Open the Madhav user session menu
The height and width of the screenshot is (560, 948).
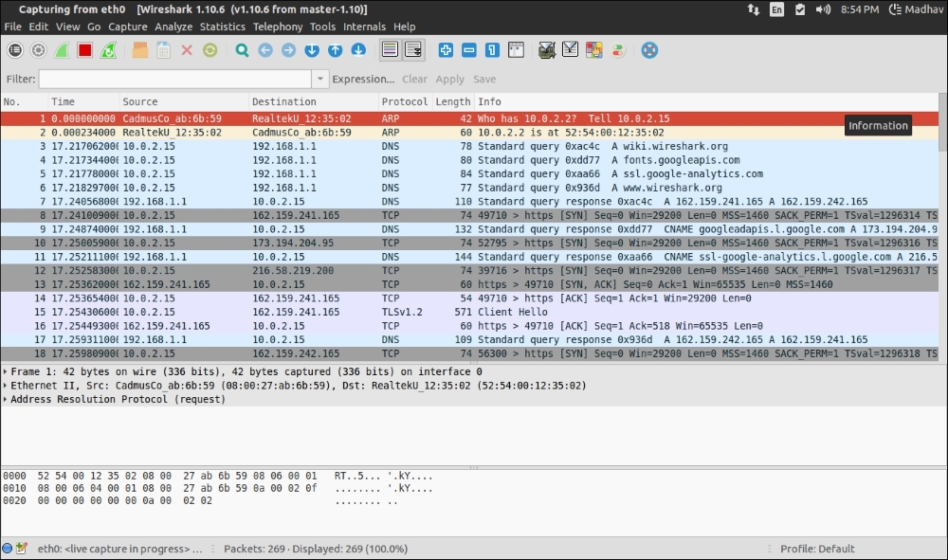(916, 9)
